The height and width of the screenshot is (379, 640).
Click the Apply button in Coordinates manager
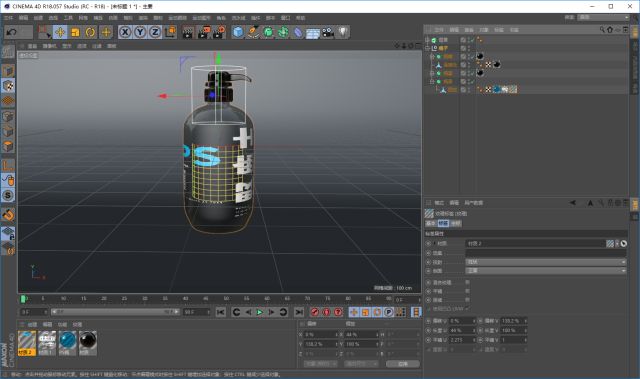coord(402,363)
